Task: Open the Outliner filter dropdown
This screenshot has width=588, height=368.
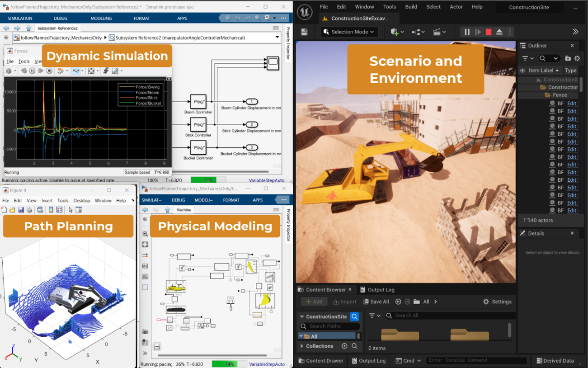Action: click(527, 58)
